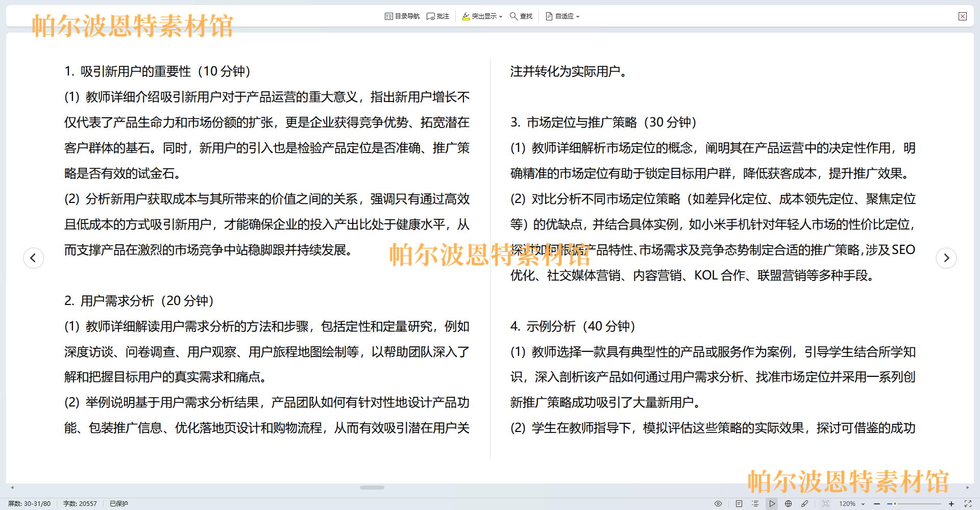Click heading 2. 用户需求分析 (20 分钟)

(139, 301)
